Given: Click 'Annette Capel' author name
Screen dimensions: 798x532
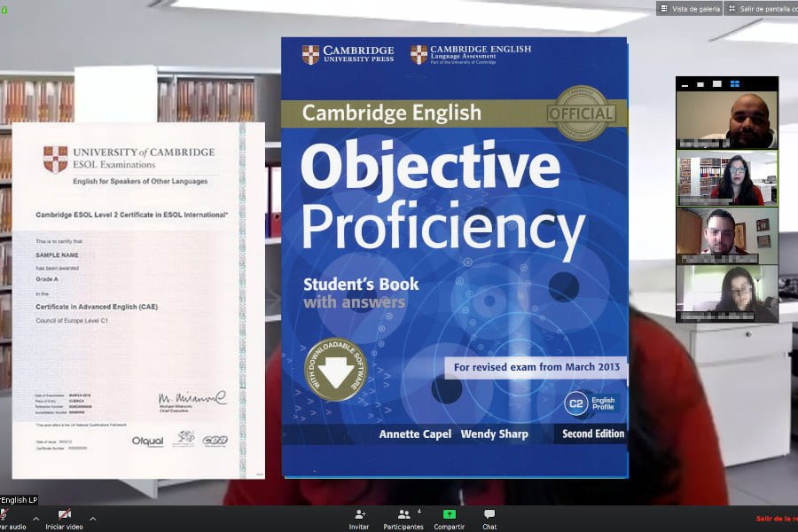Looking at the screenshot, I should point(415,434).
